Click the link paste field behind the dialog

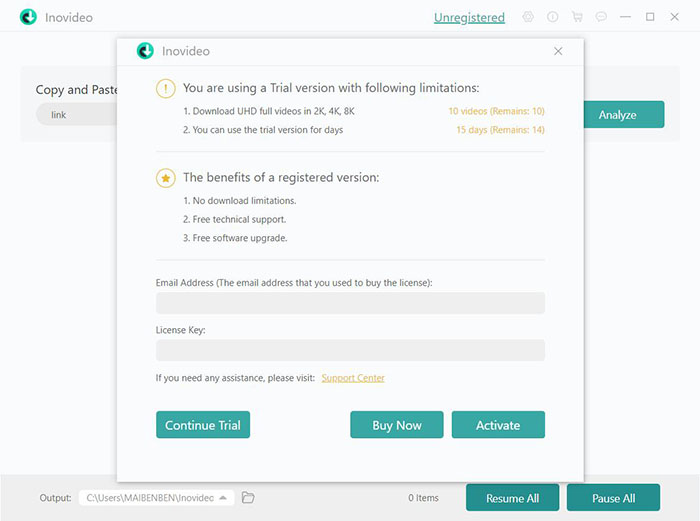(76, 115)
